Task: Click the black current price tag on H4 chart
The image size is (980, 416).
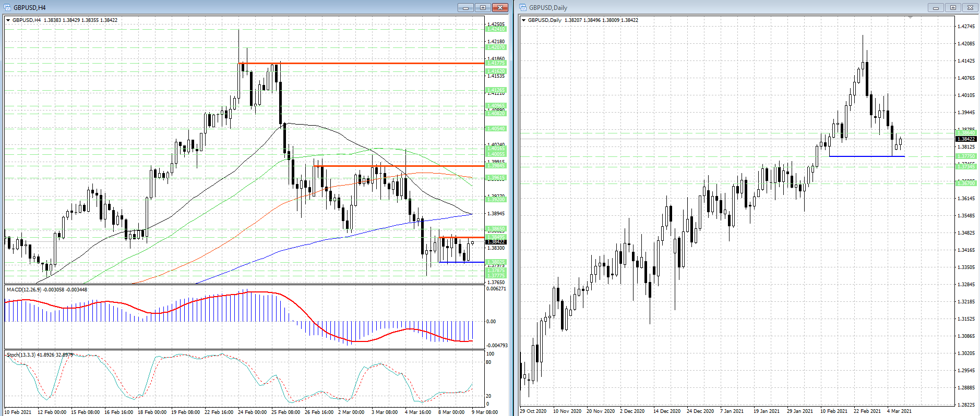Action: (495, 242)
